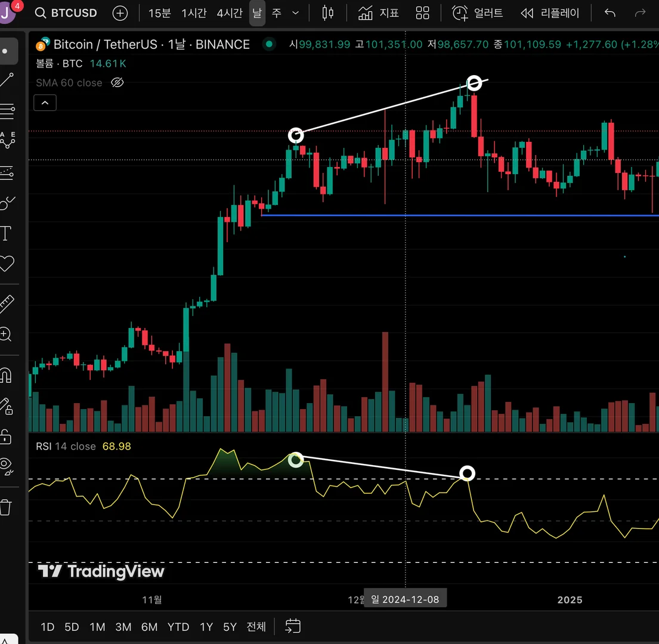659x644 pixels.
Task: Open 지표 indicators menu
Action: [x=378, y=13]
